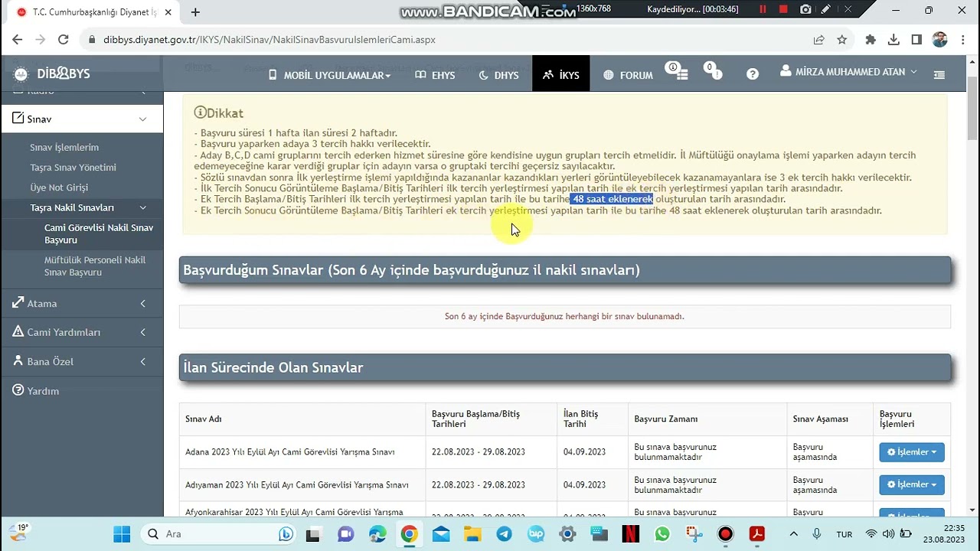This screenshot has width=980, height=551.
Task: Open MİRZA MUHAMMED ATAN user menu
Action: [848, 72]
